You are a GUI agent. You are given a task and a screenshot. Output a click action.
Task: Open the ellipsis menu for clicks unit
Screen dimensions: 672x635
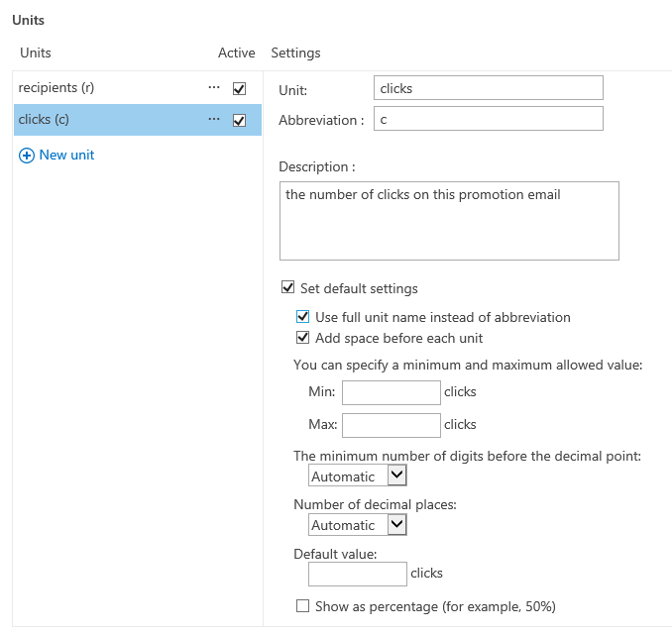coord(214,120)
